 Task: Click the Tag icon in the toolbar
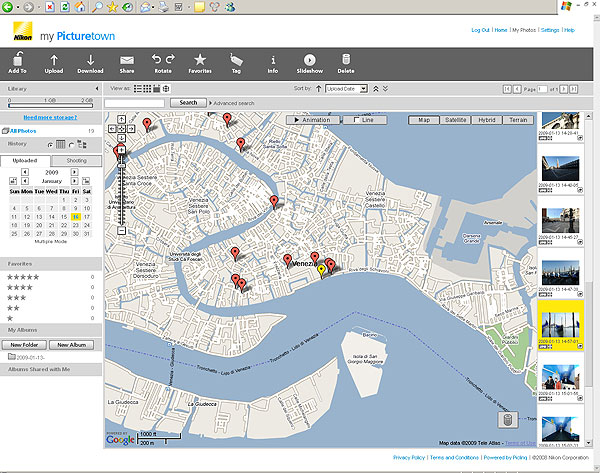tap(236, 61)
